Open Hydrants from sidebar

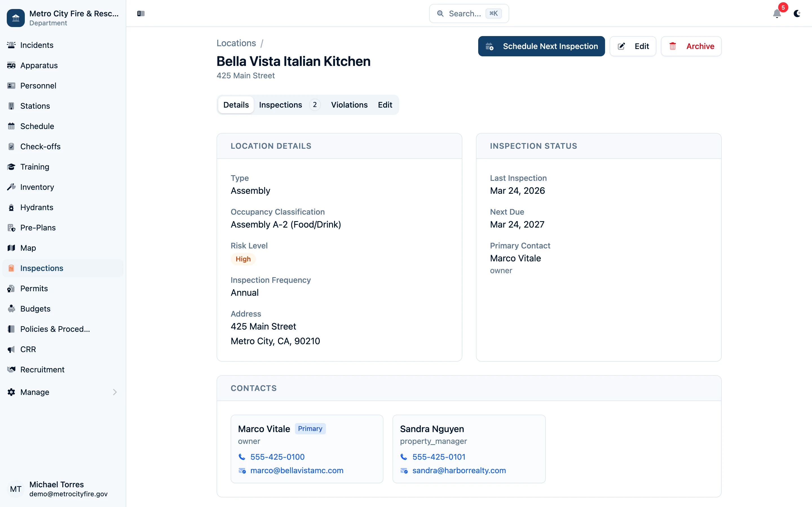point(37,207)
